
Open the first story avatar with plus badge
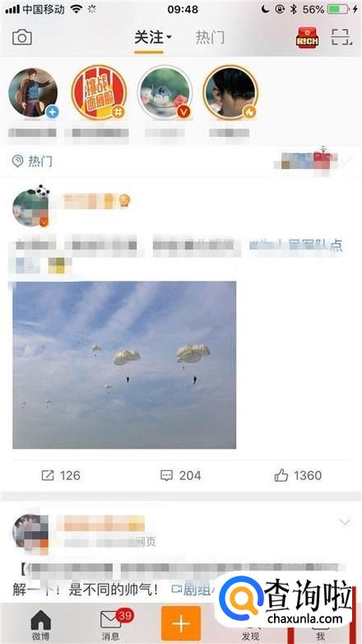coord(33,93)
